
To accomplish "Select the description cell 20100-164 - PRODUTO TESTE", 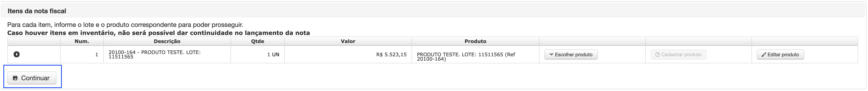I will (x=167, y=55).
